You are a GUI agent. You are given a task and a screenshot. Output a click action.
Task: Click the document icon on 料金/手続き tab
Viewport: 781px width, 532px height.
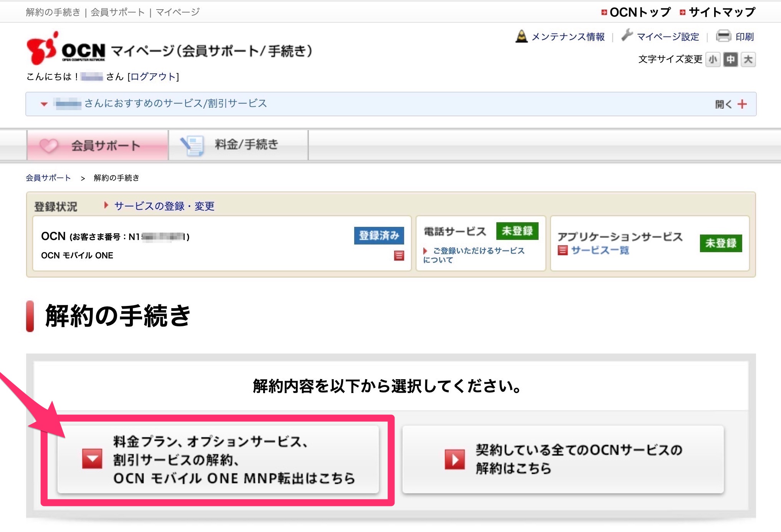pyautogui.click(x=192, y=146)
